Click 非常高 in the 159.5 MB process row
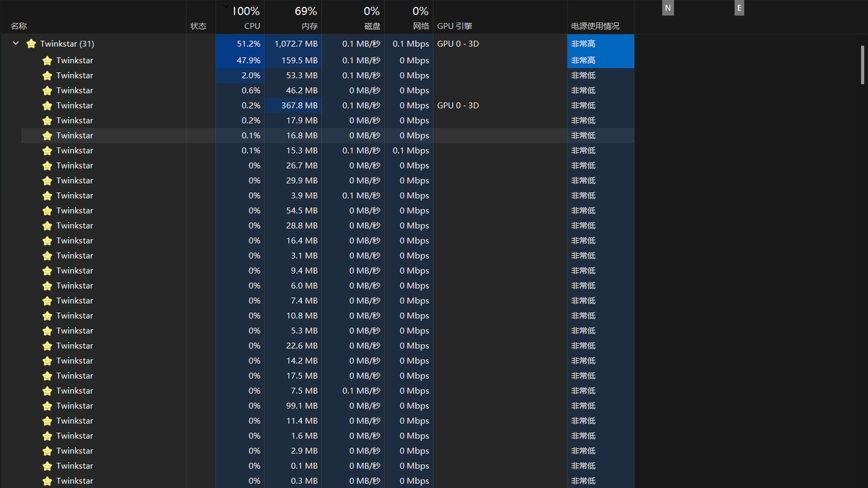 [x=583, y=60]
